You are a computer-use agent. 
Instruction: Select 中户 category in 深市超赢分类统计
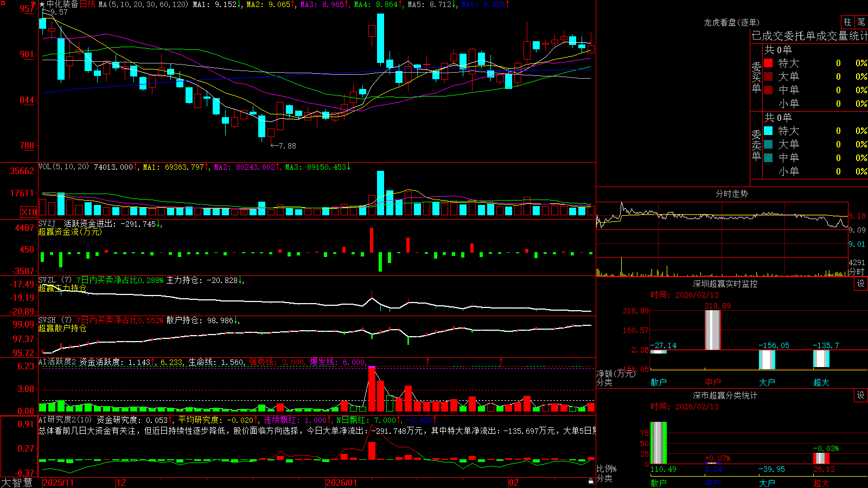tap(713, 483)
